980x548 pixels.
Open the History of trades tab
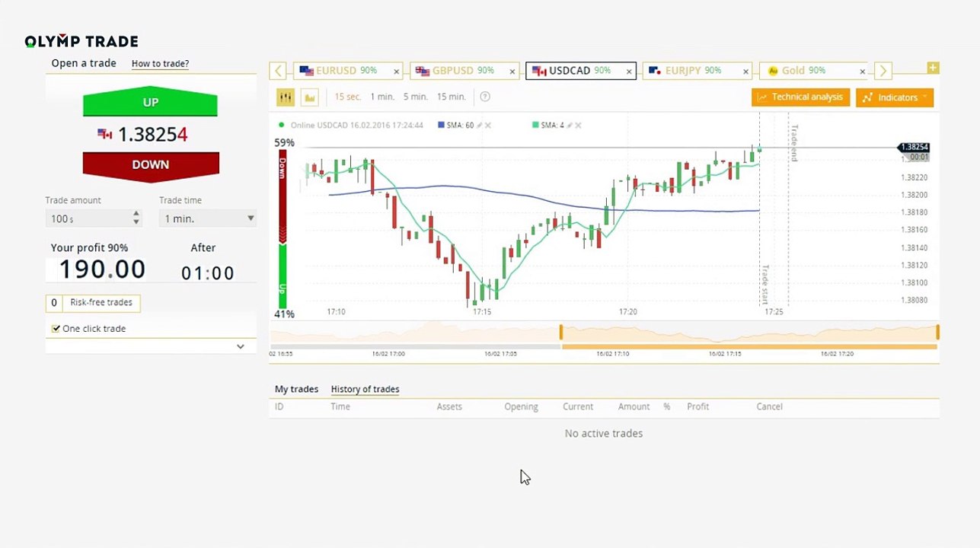(x=365, y=389)
